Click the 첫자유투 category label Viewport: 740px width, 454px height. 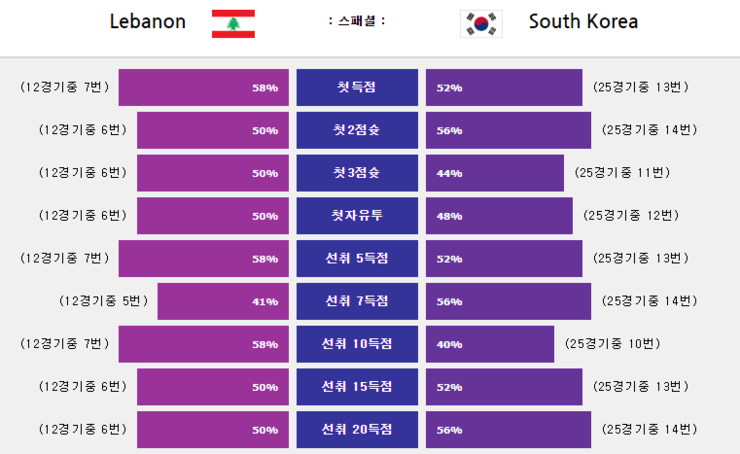point(357,216)
